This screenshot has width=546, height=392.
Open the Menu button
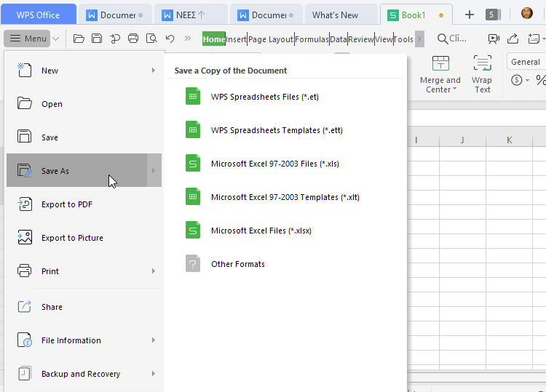(28, 39)
